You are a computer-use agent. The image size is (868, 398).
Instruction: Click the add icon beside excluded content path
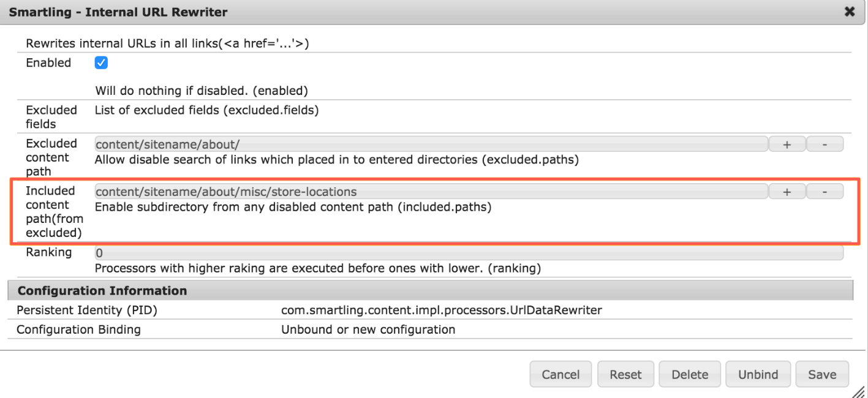pos(787,143)
